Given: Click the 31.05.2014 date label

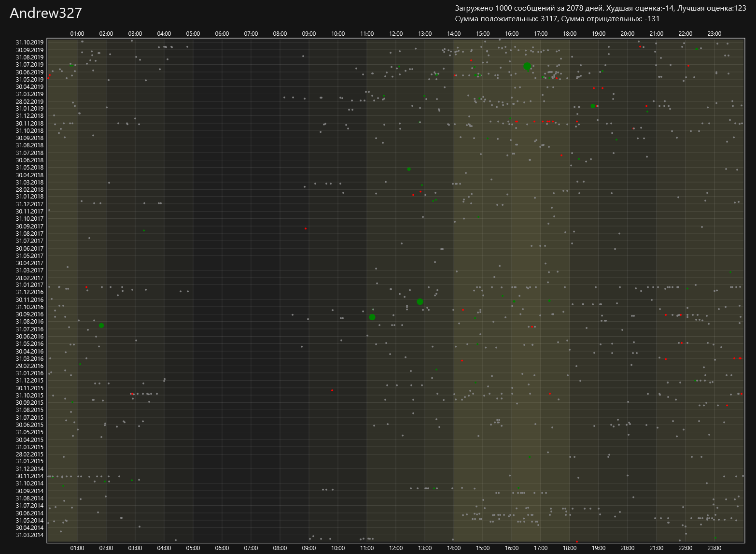Looking at the screenshot, I should (29, 521).
